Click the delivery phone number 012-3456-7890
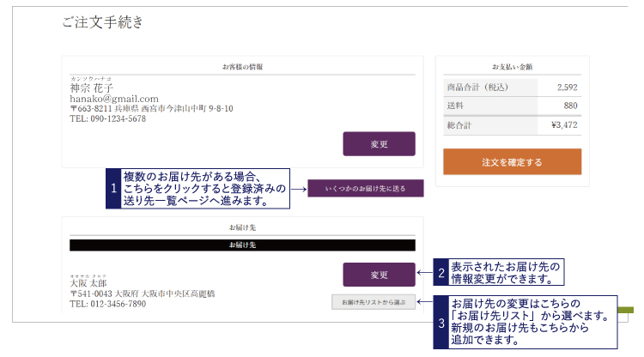Screen dimensions: 644x357 (x=107, y=304)
